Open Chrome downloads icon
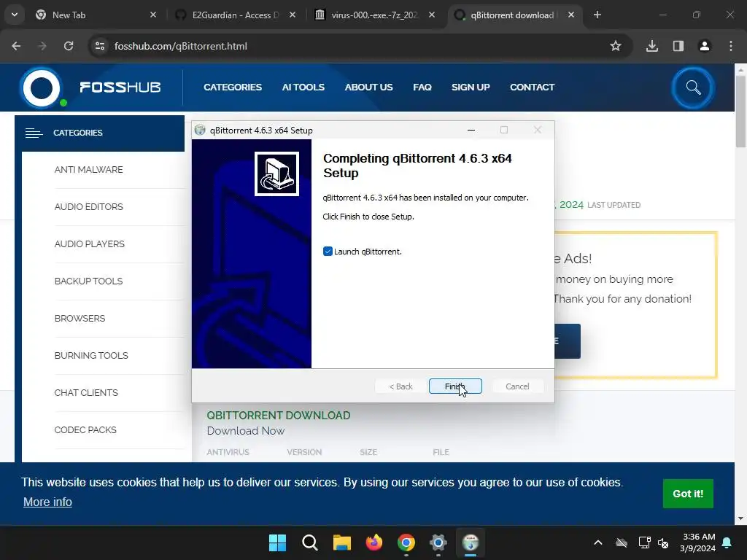Viewport: 747px width, 560px height. 652,46
